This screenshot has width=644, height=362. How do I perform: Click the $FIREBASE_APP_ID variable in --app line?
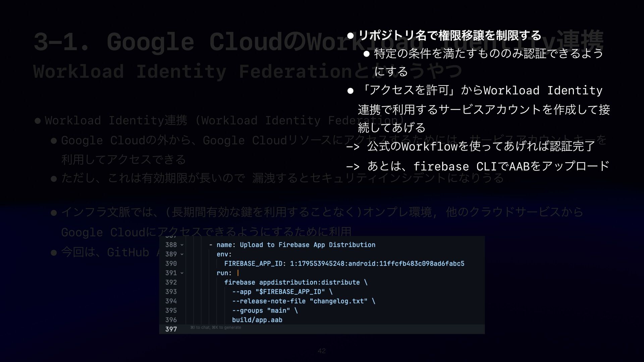[x=290, y=292]
